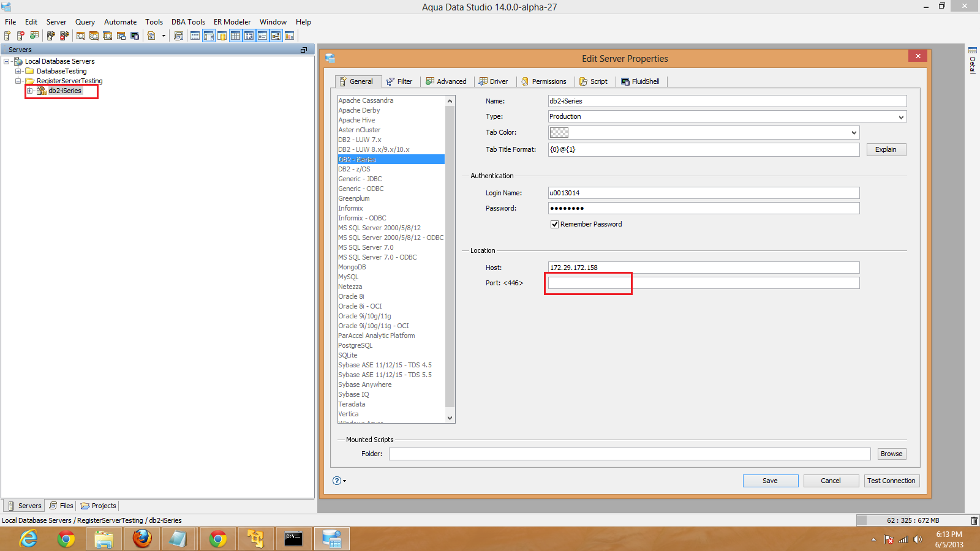980x551 pixels.
Task: Open Internet Explorer from the taskbar
Action: coord(29,539)
